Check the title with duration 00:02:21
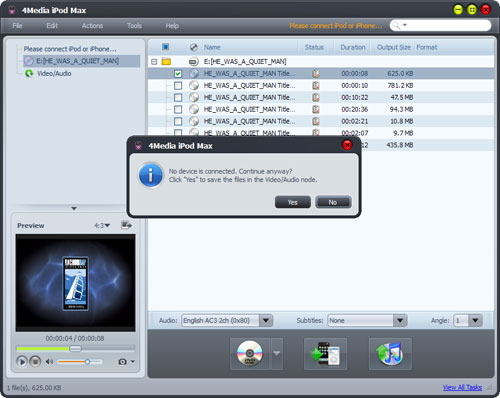 [x=178, y=121]
